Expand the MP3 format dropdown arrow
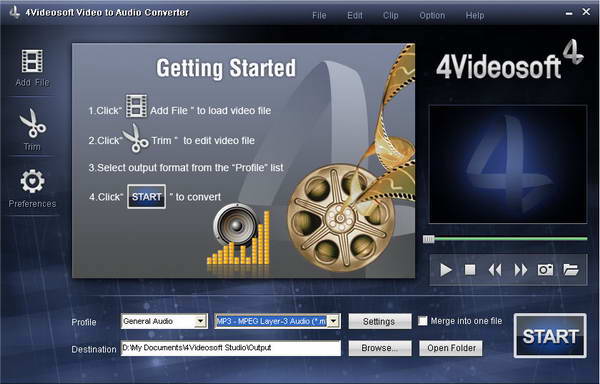Screen dimensions: 600x384 click(x=334, y=321)
